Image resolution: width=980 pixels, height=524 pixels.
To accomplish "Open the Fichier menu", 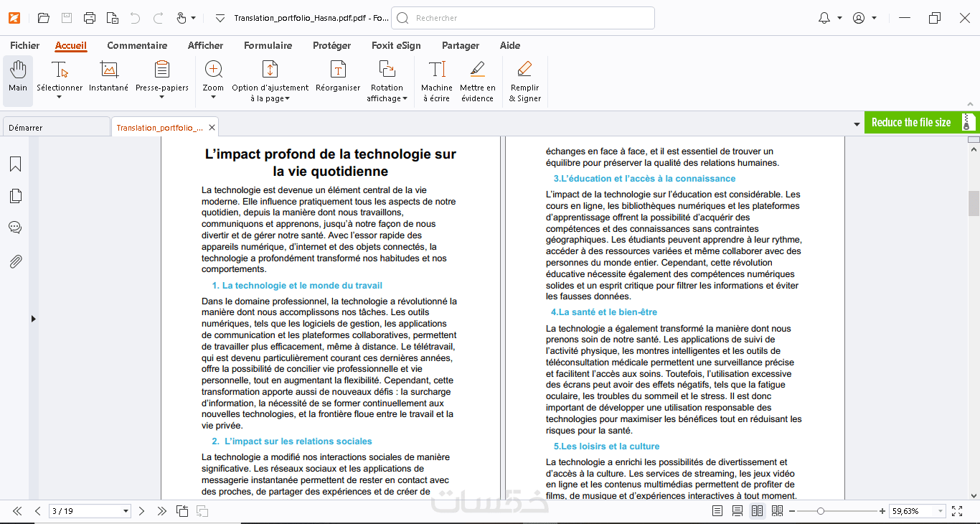I will [x=25, y=45].
